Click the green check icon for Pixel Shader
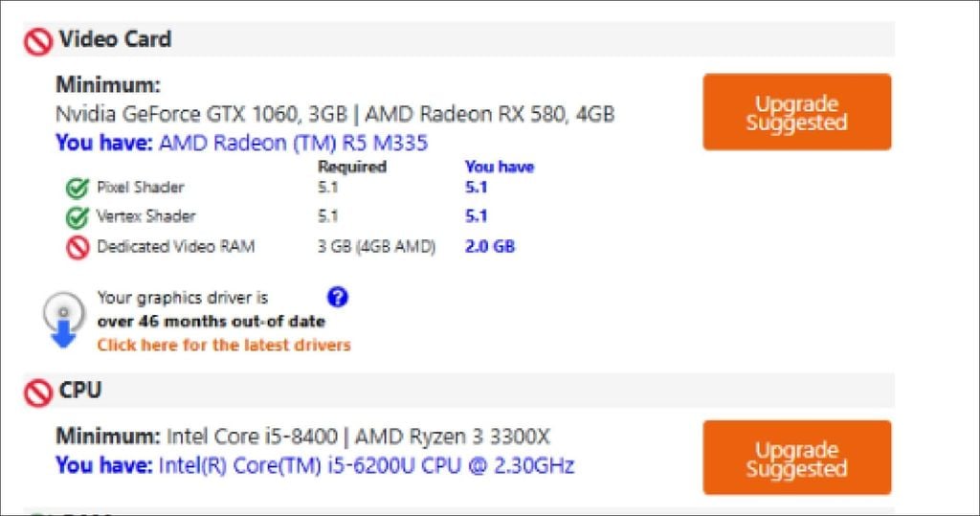This screenshot has height=516, width=980. click(77, 188)
